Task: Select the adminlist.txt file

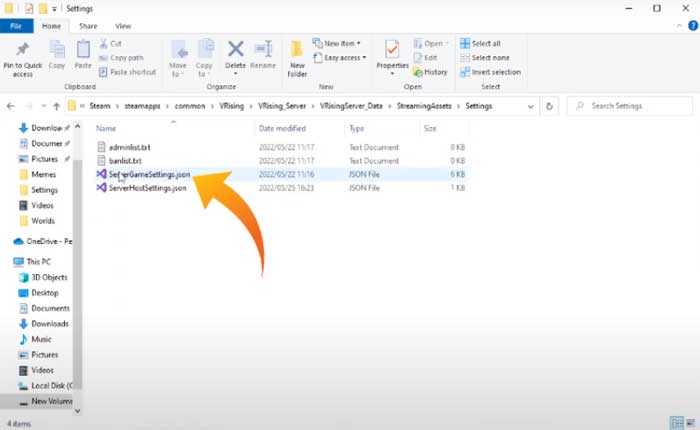Action: pos(128,147)
